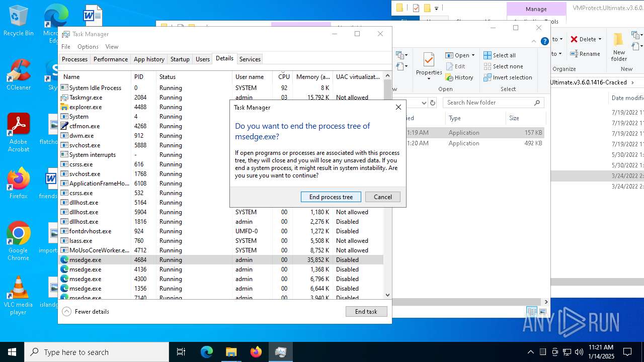The height and width of the screenshot is (362, 644).
Task: Open Firefox from the taskbar
Action: (x=256, y=352)
